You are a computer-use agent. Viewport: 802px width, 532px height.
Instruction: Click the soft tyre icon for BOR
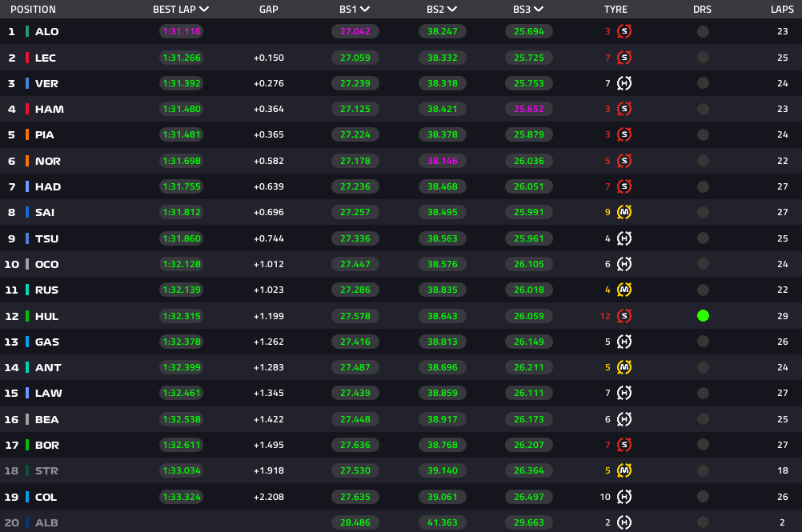pos(624,446)
